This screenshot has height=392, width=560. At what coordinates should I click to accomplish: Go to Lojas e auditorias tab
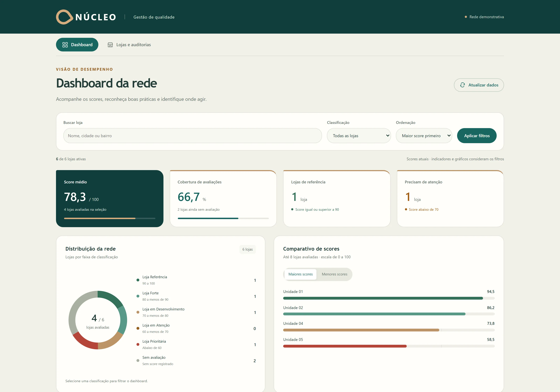click(129, 45)
